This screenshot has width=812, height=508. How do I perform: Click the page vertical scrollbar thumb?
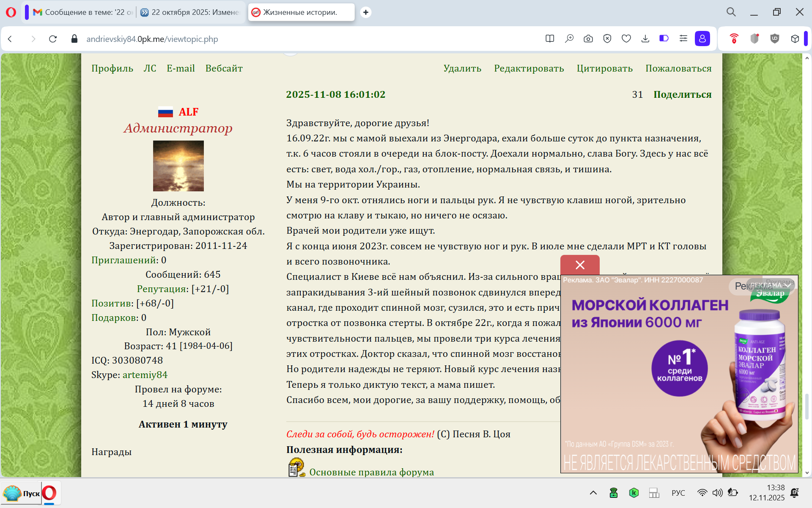(x=807, y=406)
